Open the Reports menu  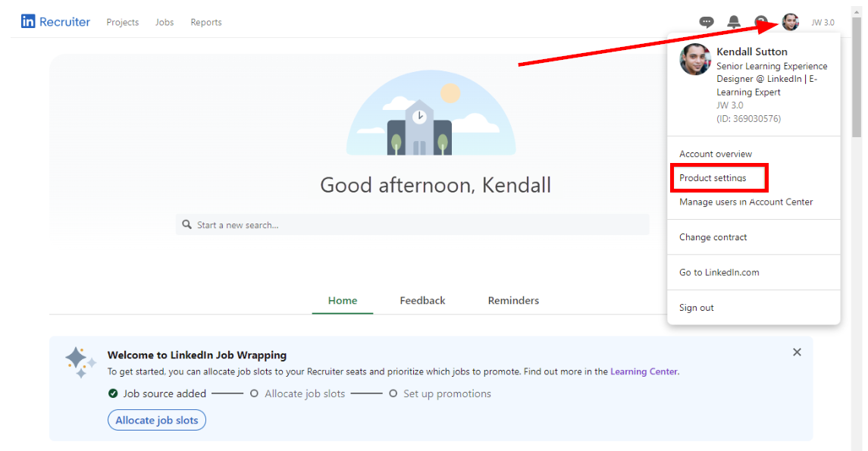click(x=206, y=22)
